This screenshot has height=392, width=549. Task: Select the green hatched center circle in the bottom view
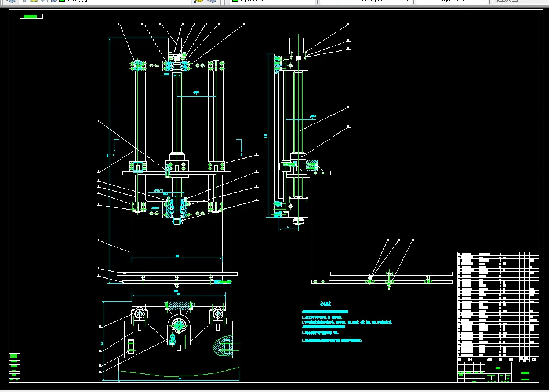tap(179, 325)
